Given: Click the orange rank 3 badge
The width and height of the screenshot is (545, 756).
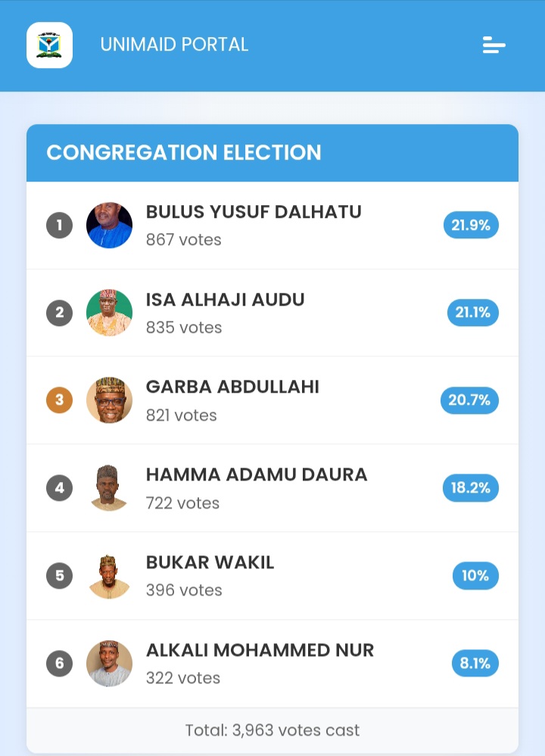Looking at the screenshot, I should (x=59, y=400).
